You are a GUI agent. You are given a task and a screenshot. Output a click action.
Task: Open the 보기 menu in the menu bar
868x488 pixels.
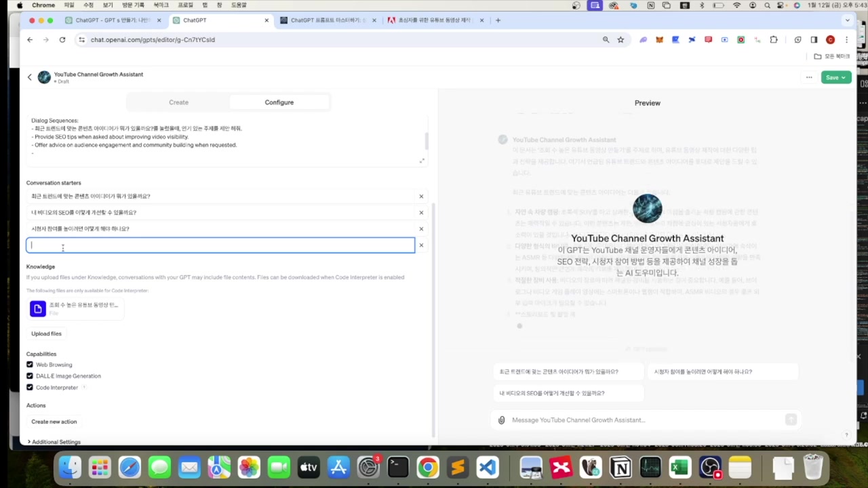pyautogui.click(x=108, y=5)
